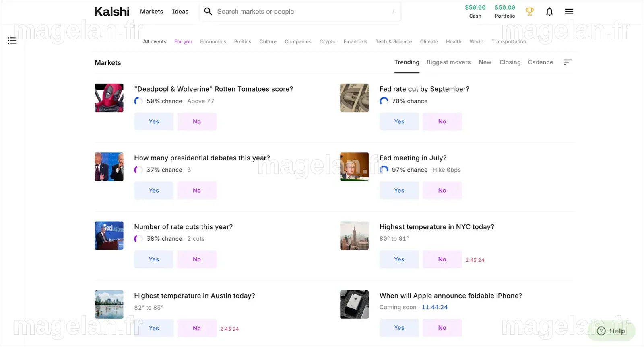Screen dimensions: 644x347
Task: Select the Companies category
Action: click(x=298, y=41)
